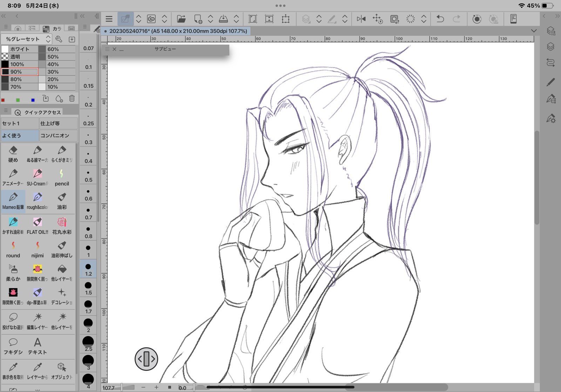Click the color set wrench settings icon
This screenshot has width=561, height=392.
point(59,39)
